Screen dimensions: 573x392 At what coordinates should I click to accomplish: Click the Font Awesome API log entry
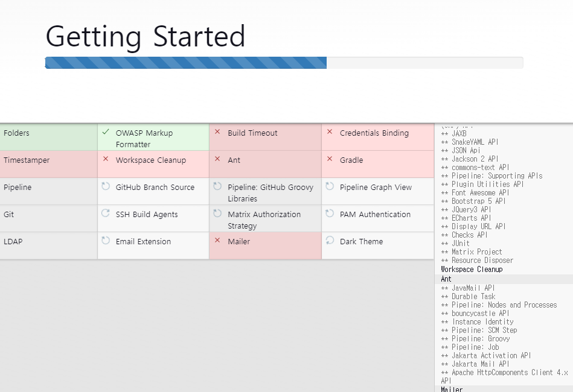475,193
